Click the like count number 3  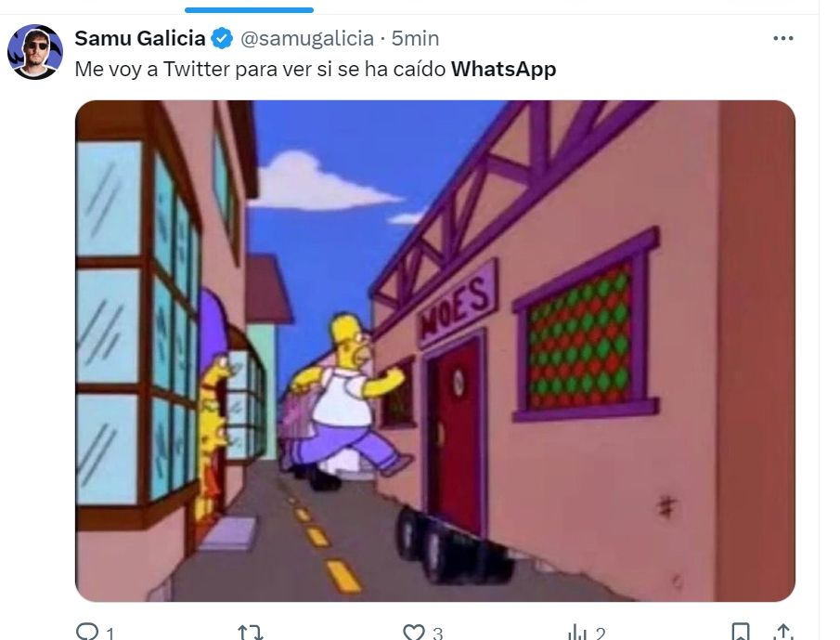tap(438, 633)
